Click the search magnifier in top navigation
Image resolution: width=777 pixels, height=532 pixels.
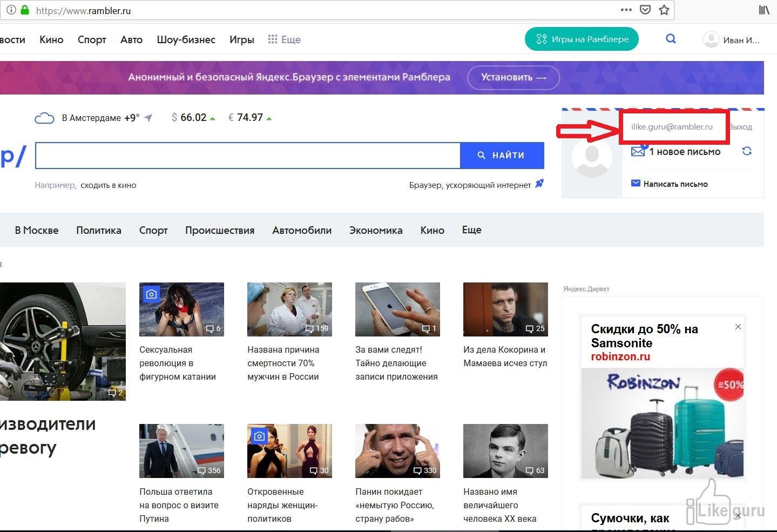click(x=671, y=39)
